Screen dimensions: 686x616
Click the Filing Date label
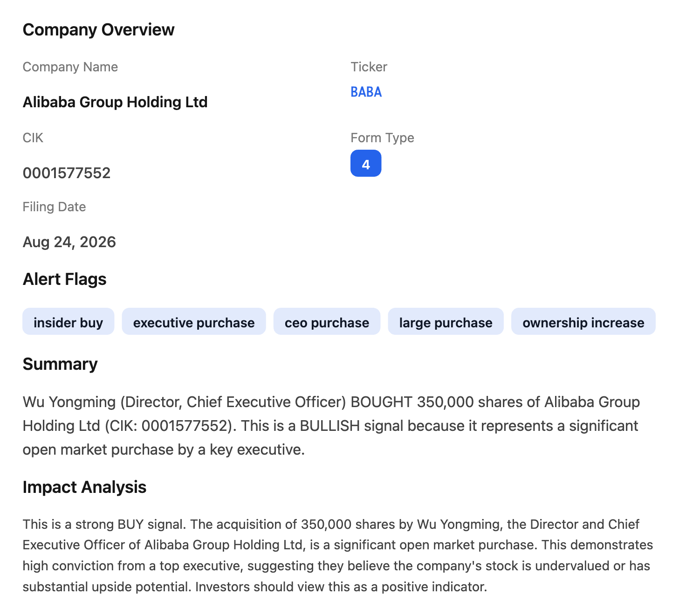click(54, 207)
